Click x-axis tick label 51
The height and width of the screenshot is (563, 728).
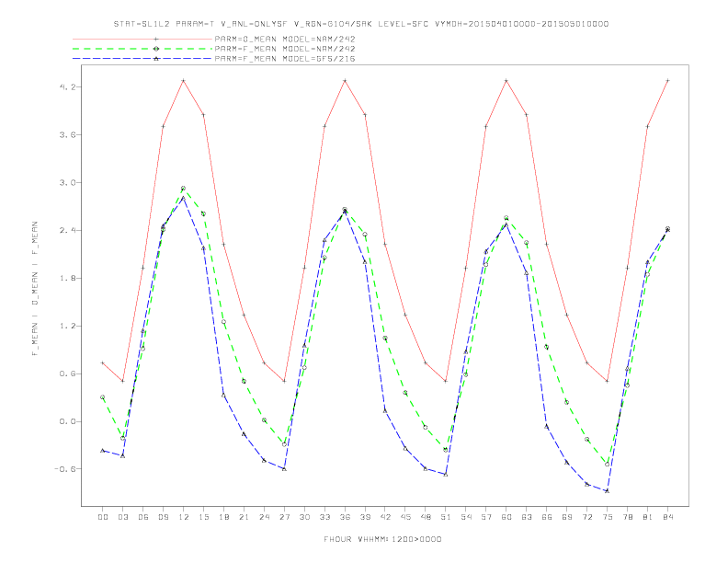coord(446,517)
